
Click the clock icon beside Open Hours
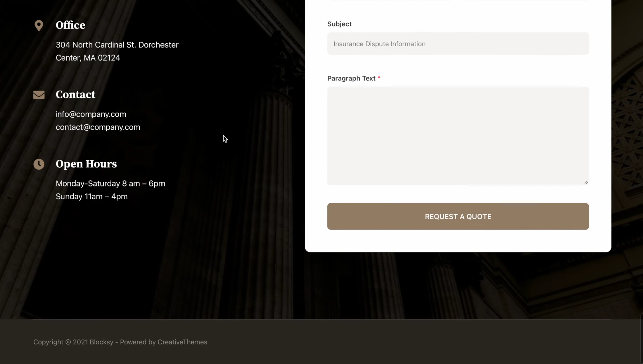click(x=39, y=164)
